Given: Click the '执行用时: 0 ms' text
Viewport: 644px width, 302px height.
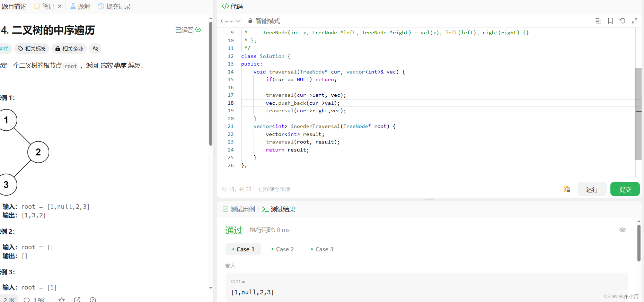Looking at the screenshot, I should coord(270,230).
